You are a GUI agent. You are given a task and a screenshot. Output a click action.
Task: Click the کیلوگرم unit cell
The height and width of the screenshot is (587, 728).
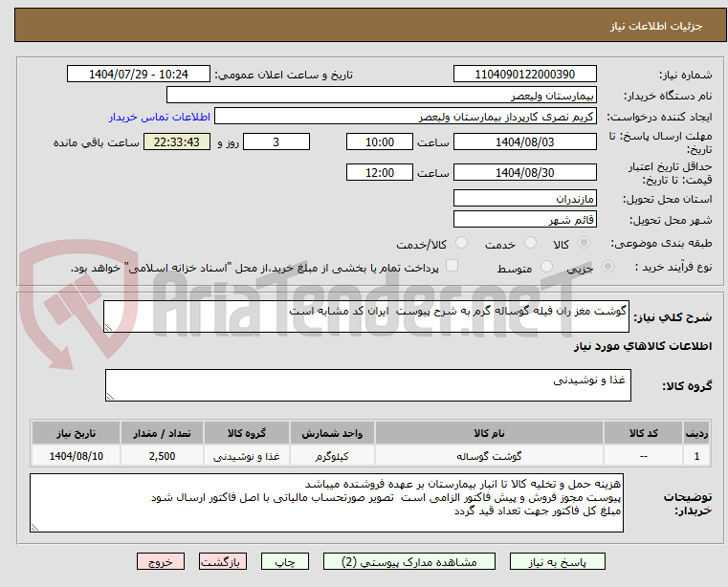tap(332, 457)
